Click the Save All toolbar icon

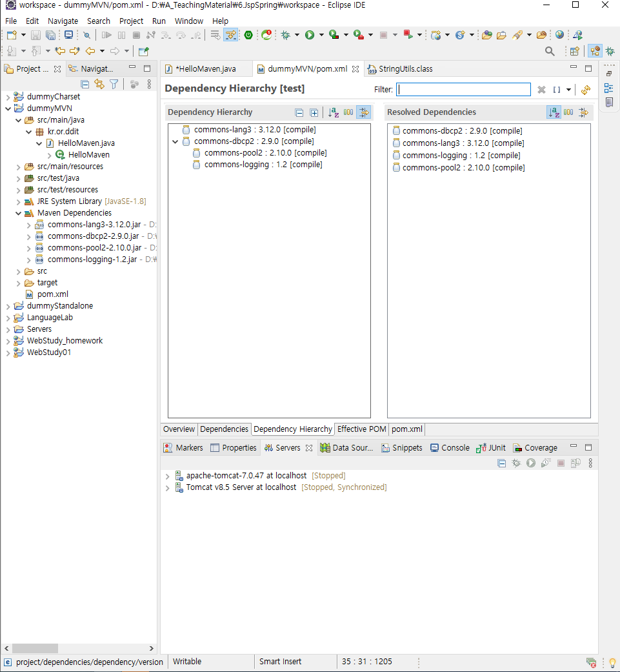[x=50, y=35]
